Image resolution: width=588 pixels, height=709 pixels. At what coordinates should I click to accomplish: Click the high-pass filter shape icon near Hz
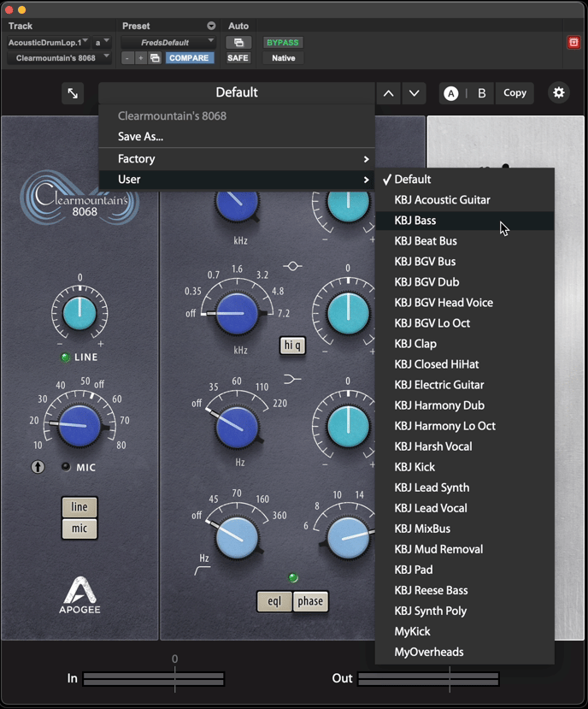click(202, 571)
